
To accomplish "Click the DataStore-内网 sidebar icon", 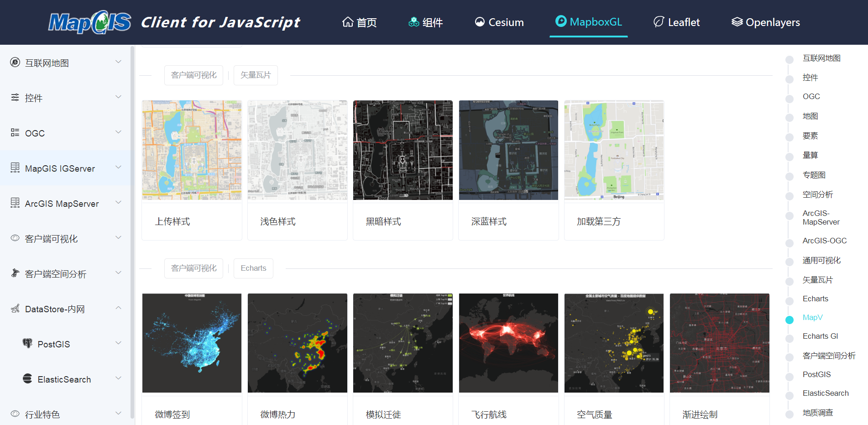I will tap(15, 308).
